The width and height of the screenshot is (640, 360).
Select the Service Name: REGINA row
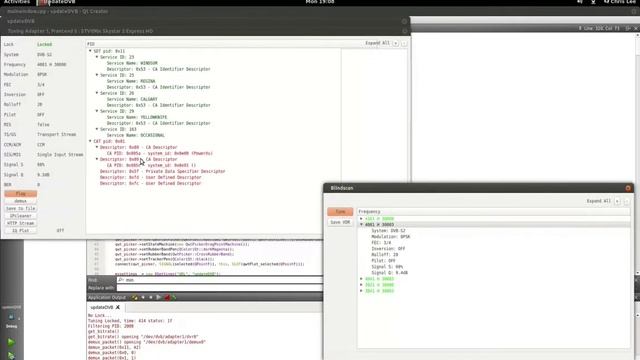(x=131, y=81)
